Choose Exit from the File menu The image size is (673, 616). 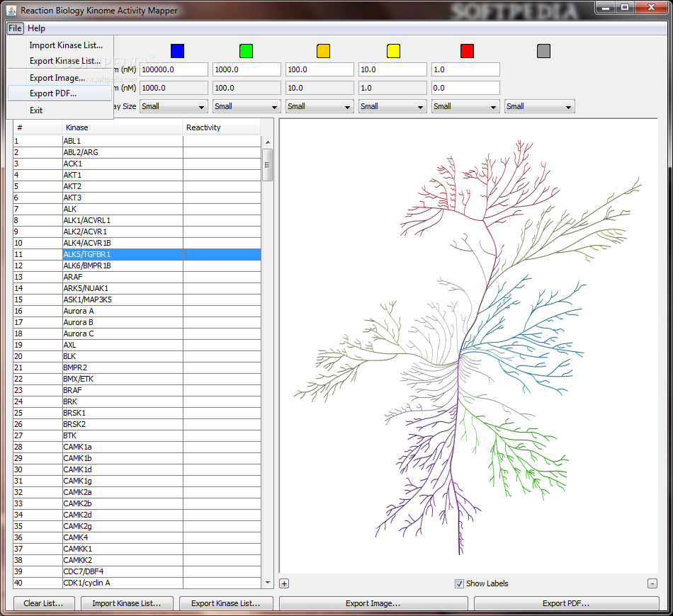coord(60,110)
